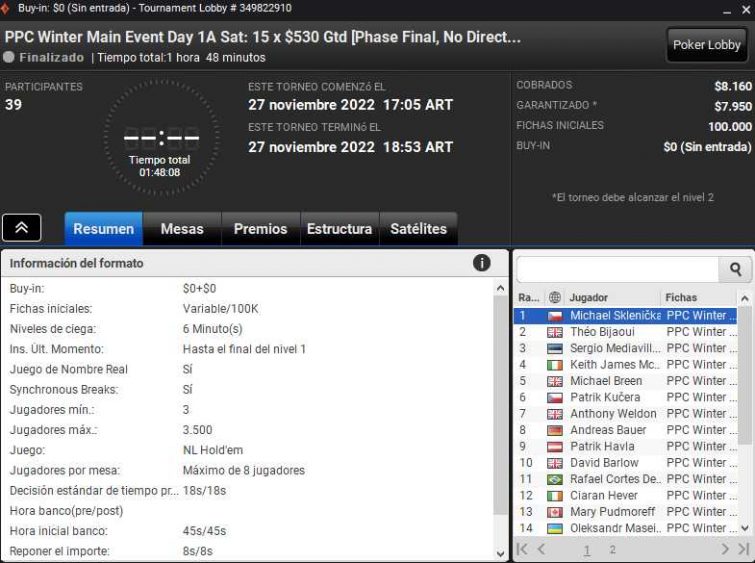
Task: Click player list scrollbar down arrow
Action: click(744, 528)
